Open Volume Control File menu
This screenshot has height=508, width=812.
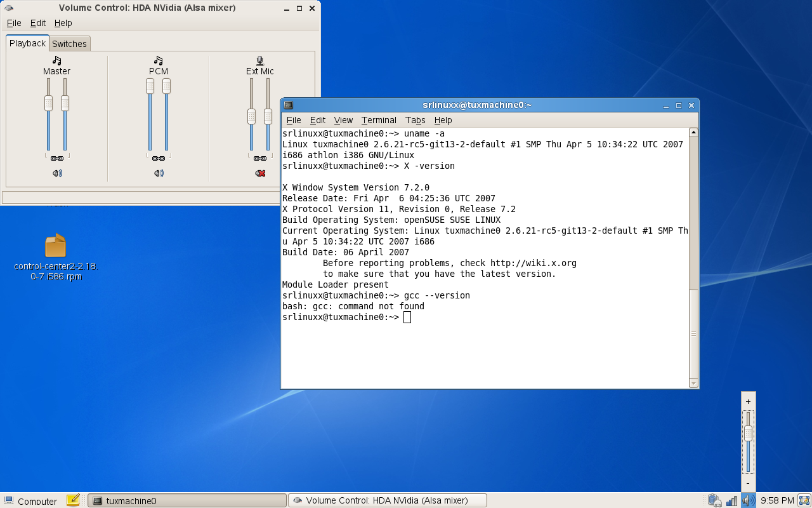coord(14,23)
